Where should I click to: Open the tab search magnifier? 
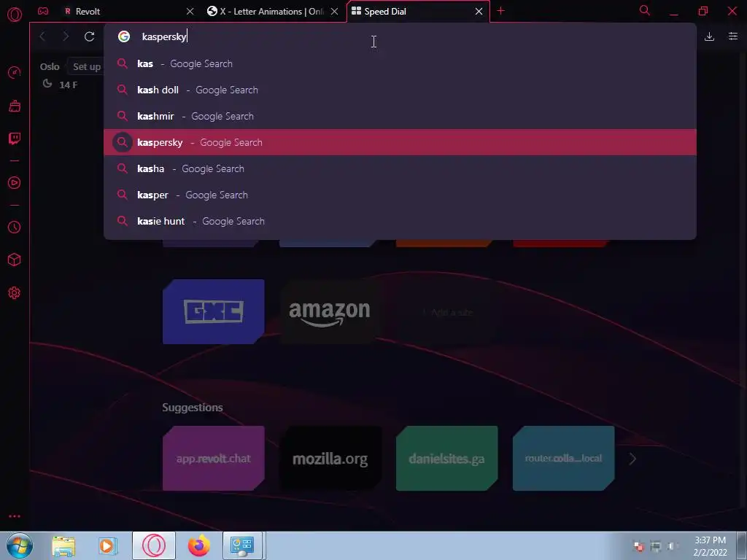[645, 10]
